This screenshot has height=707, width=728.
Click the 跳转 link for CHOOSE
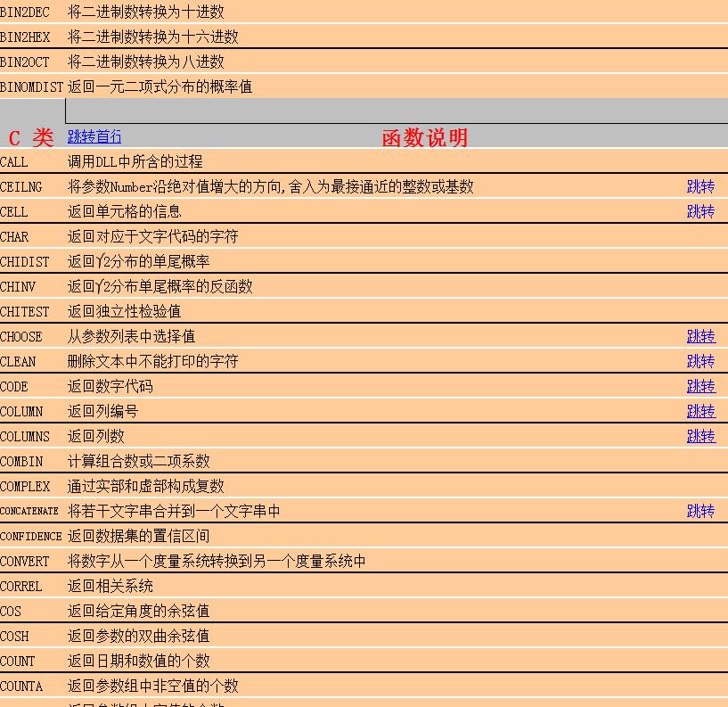[x=700, y=336]
